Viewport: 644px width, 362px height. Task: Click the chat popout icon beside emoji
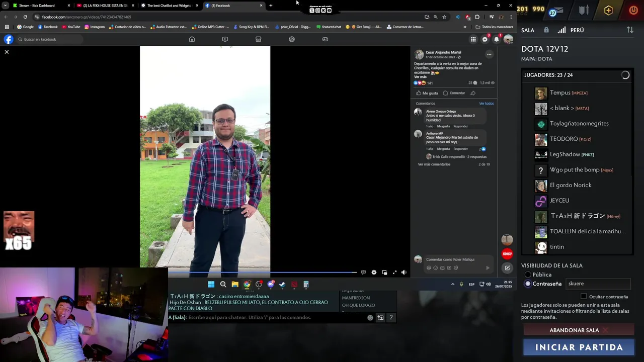pos(380,318)
